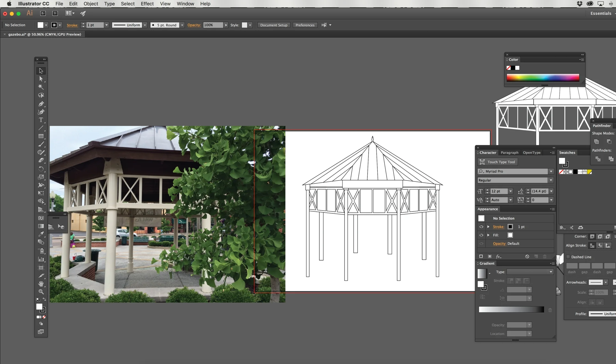Open the Myriad Pro font dropdown
Screen dimensions: 616x364
[x=551, y=171]
